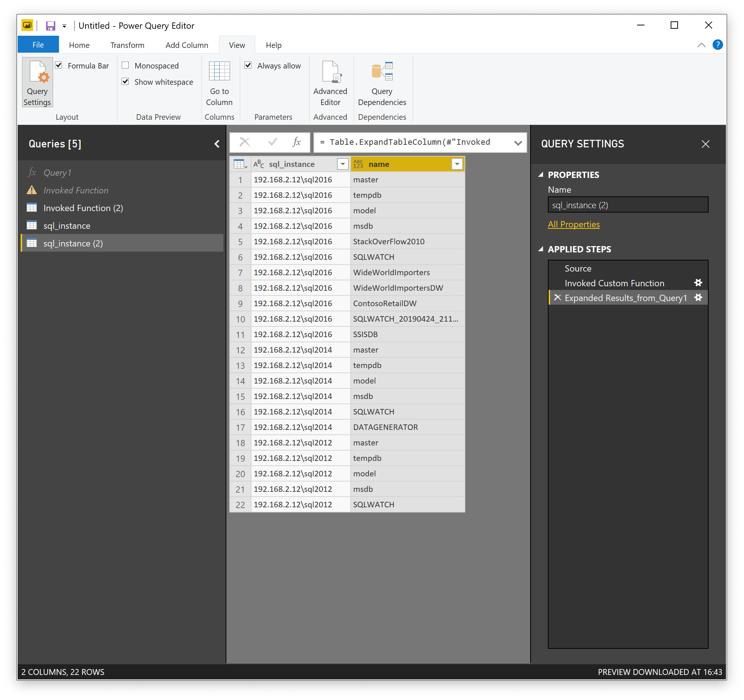This screenshot has width=744, height=700.
Task: Open the sql_instance column filter dropdown
Action: [343, 164]
